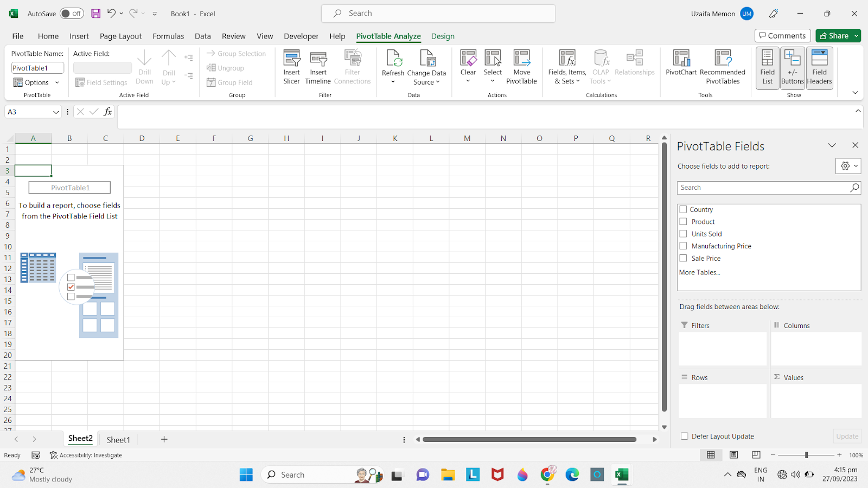This screenshot has height=488, width=868.
Task: Click Accessibility: Investigate in status bar
Action: click(86, 455)
